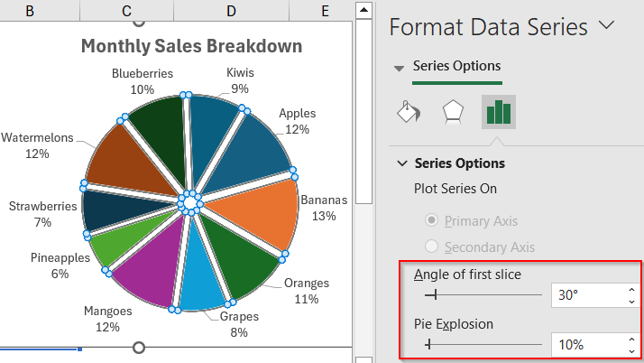Click the Pineapples 6% data label
This screenshot has width=644, height=363.
pos(60,265)
